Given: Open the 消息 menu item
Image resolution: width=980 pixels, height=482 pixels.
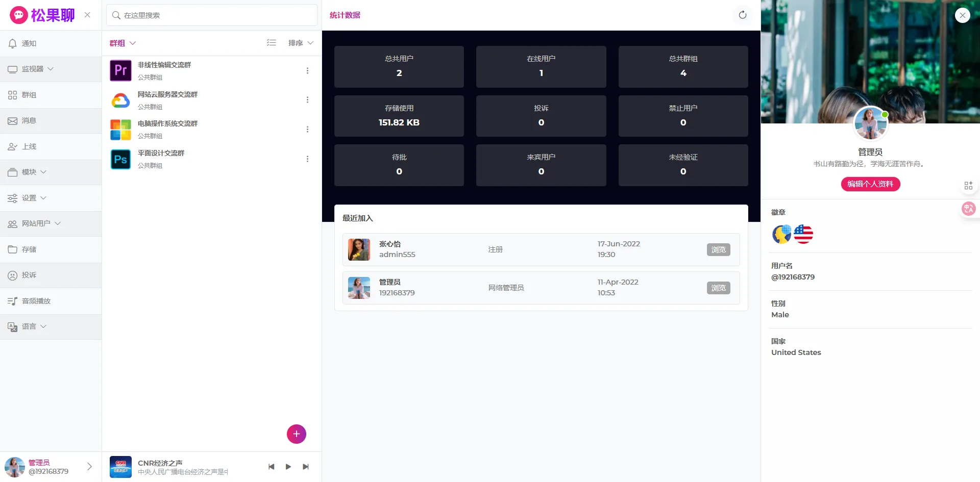Looking at the screenshot, I should tap(29, 121).
